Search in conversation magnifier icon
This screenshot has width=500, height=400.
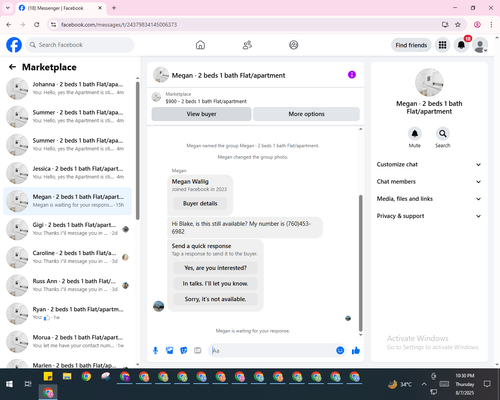pyautogui.click(x=443, y=134)
